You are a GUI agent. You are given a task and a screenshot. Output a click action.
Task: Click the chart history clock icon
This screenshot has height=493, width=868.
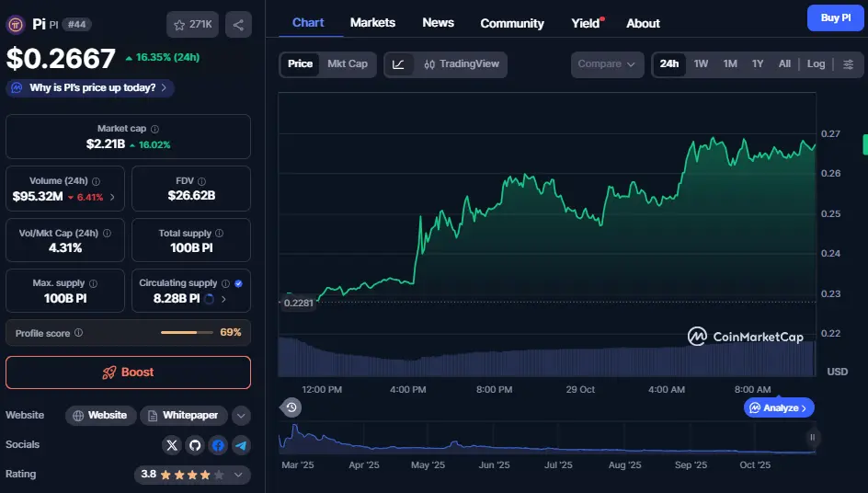pyautogui.click(x=291, y=407)
